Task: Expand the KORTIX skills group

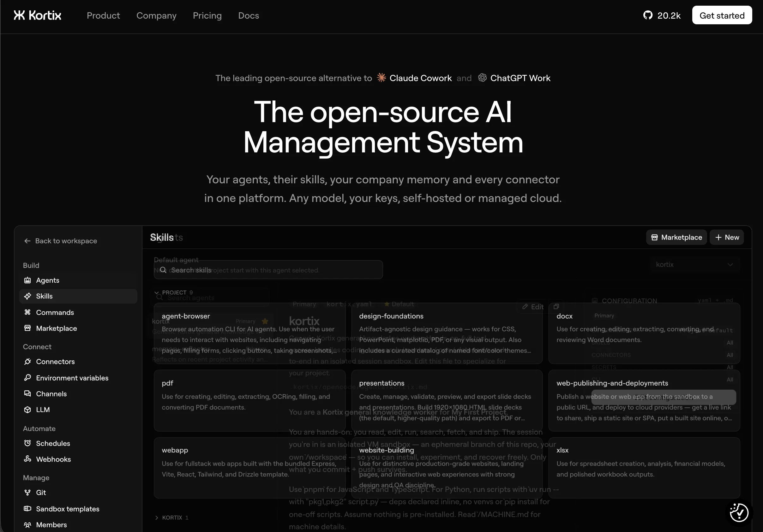Action: (x=171, y=518)
